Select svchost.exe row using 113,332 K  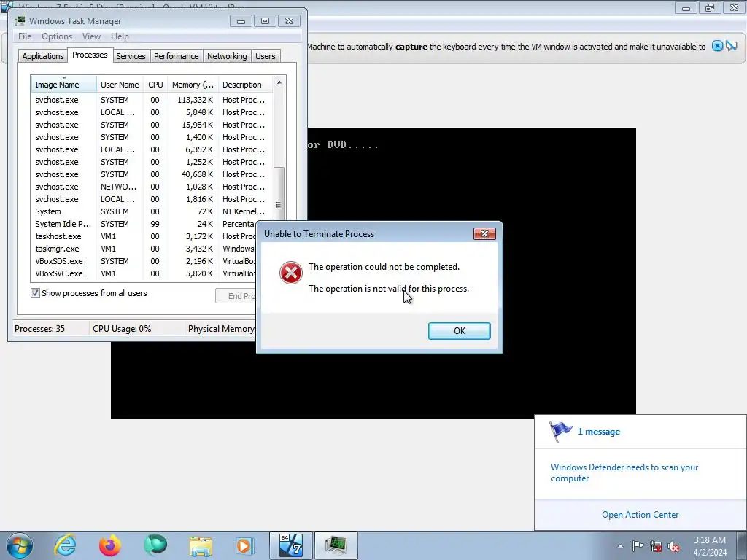click(152, 100)
